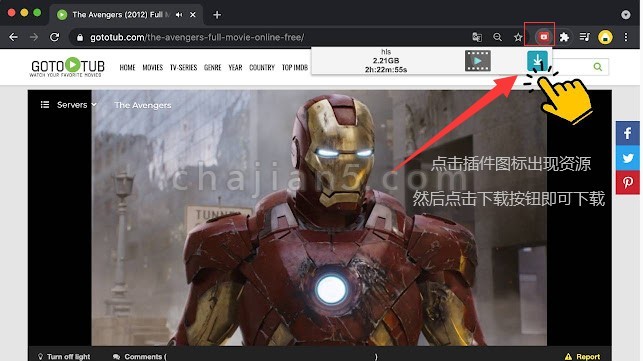Click the servers list icon

45,105
